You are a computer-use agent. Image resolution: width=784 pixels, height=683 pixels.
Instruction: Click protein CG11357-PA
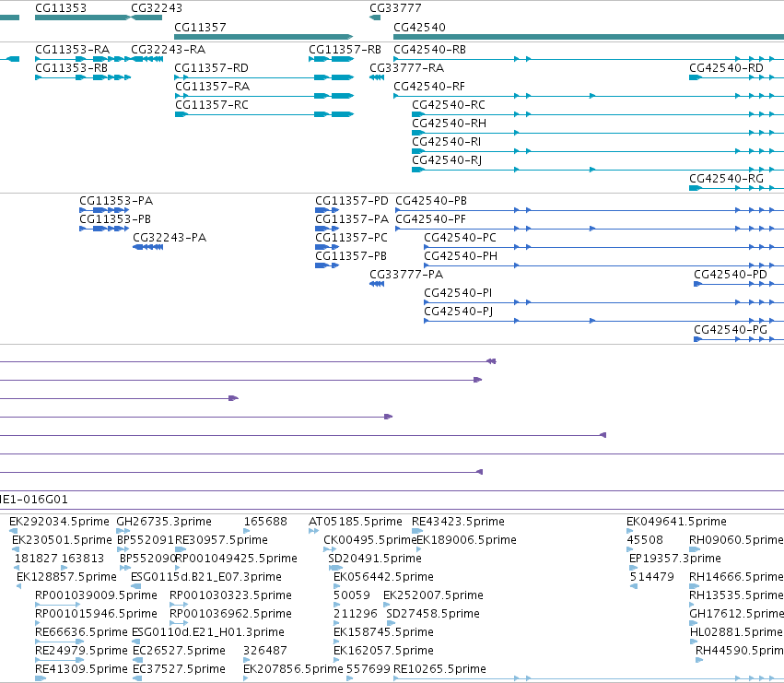click(352, 219)
